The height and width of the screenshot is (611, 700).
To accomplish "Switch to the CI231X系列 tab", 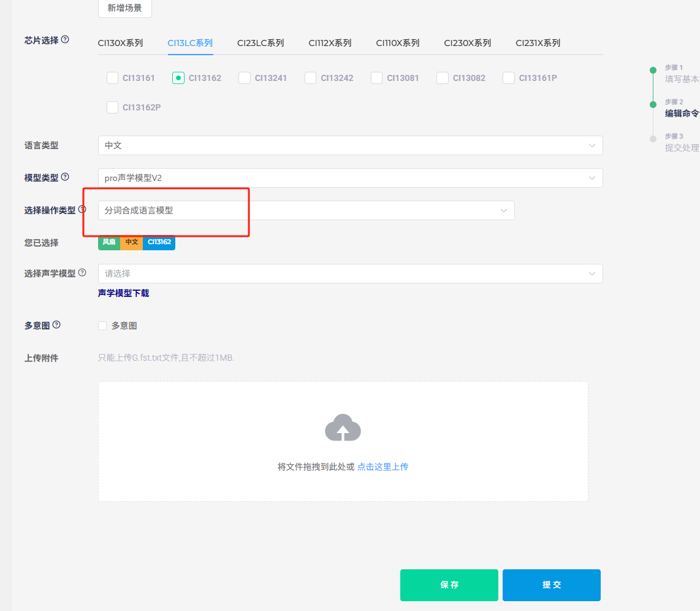I will click(x=538, y=43).
